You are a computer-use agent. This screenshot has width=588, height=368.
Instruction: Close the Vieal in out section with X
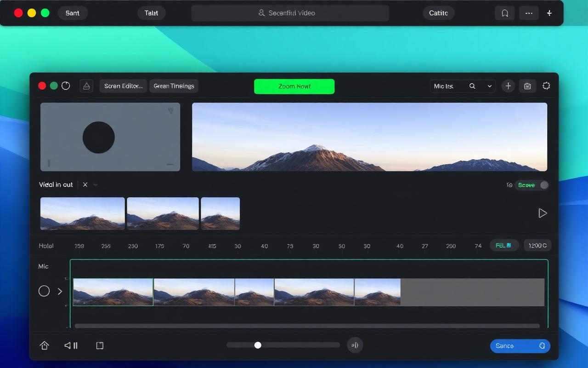(85, 184)
